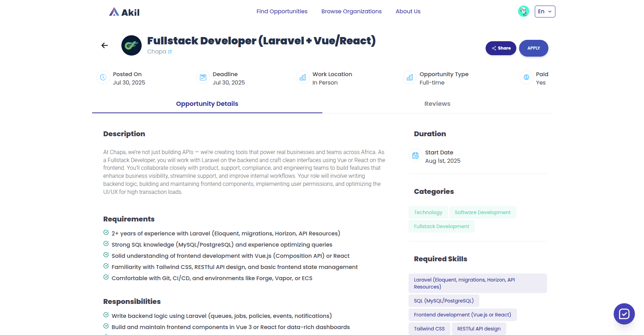Screen dimensions: 644x335
Task: Click the Opportunity Type building icon
Action: [410, 78]
